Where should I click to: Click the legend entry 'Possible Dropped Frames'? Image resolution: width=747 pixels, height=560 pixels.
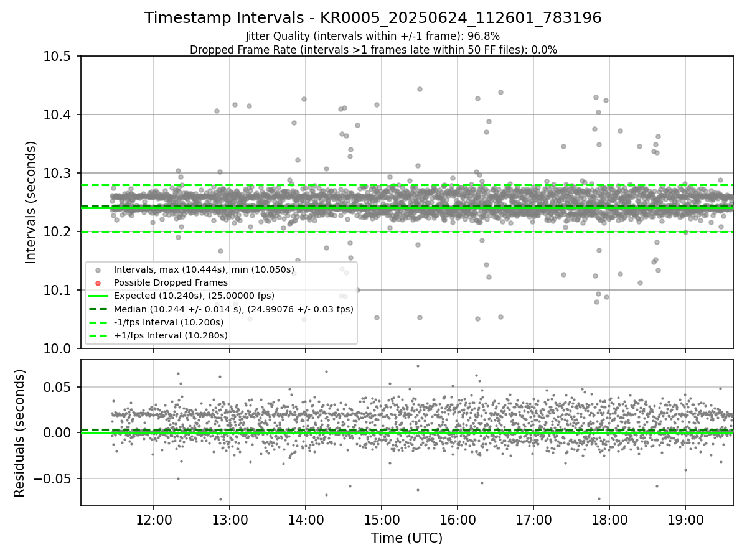click(x=171, y=282)
